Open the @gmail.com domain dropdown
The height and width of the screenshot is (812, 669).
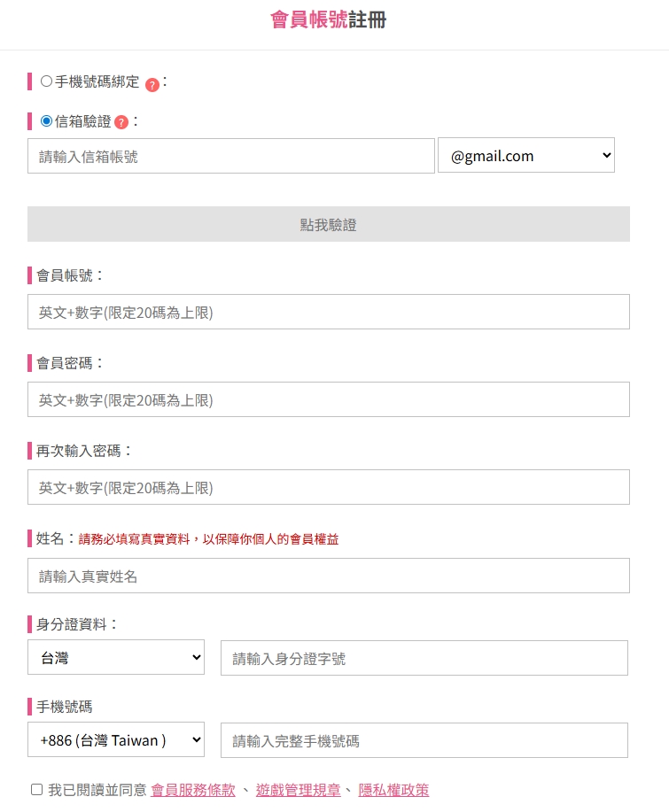pos(525,156)
